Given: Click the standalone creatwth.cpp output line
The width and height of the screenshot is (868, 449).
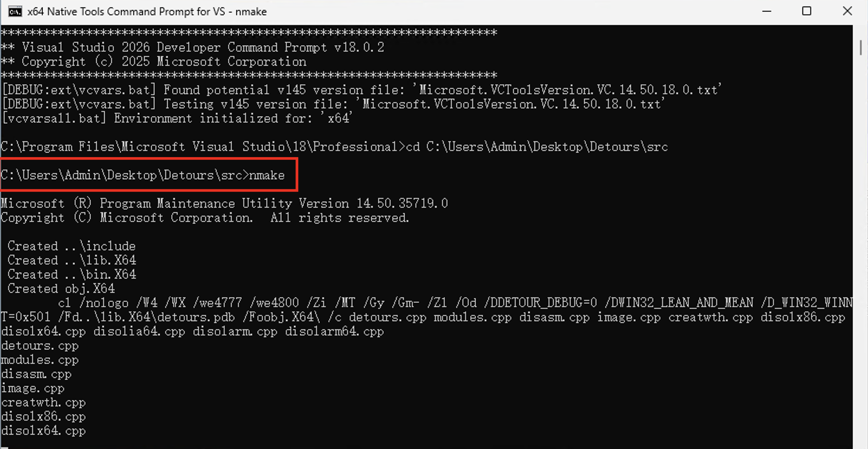Looking at the screenshot, I should pos(43,402).
